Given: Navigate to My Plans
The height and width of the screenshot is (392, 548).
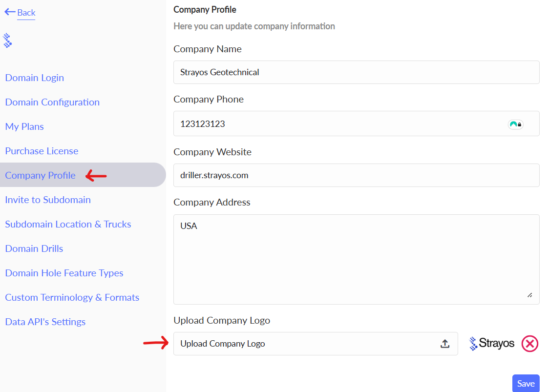Looking at the screenshot, I should (x=24, y=126).
